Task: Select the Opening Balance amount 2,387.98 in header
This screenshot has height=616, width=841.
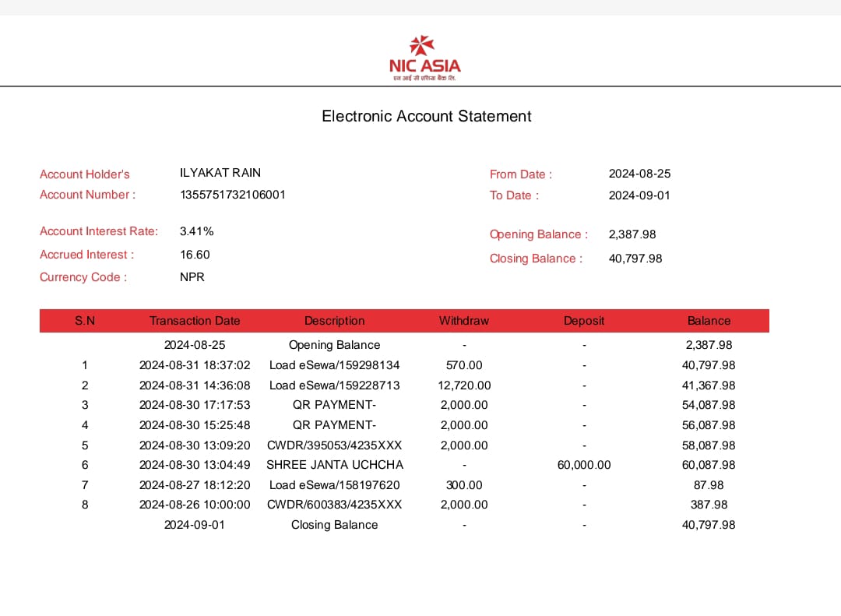Action: coord(632,234)
